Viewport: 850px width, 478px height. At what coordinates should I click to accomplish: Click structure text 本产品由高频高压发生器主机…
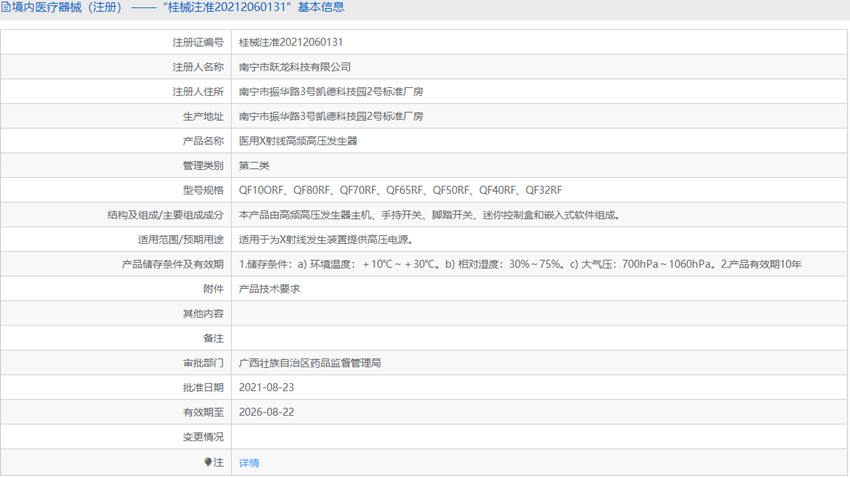tap(429, 215)
